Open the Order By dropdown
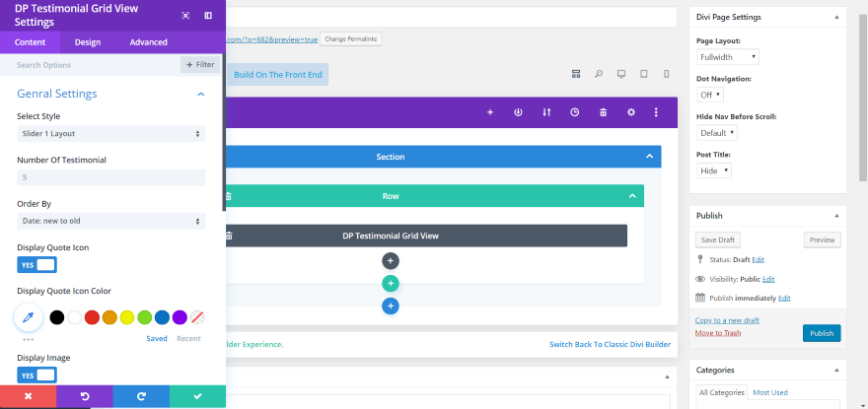868x409 pixels. 111,221
